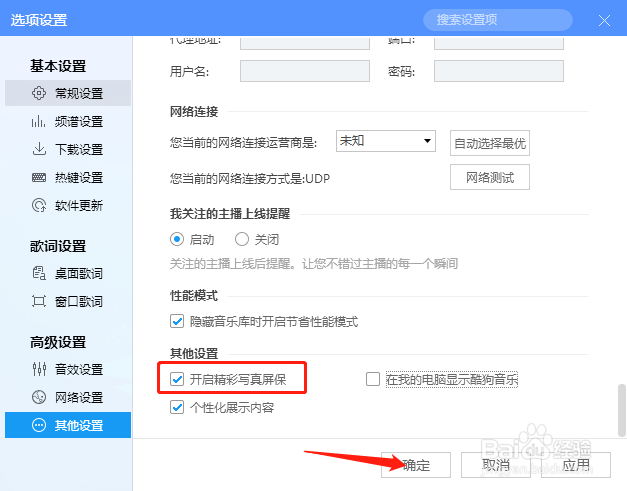This screenshot has height=491, width=627.
Task: Click the 密码 input field
Action: pyautogui.click(x=499, y=71)
